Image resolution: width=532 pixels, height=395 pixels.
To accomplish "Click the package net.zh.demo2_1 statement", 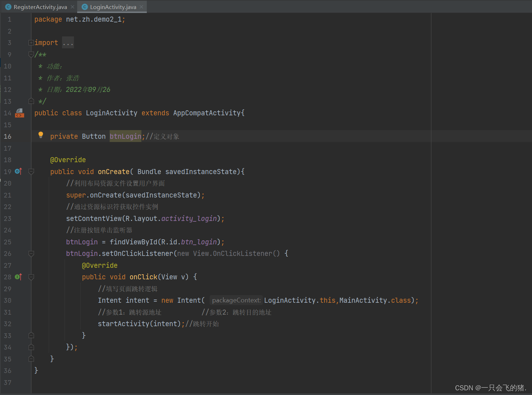I will click(x=80, y=19).
